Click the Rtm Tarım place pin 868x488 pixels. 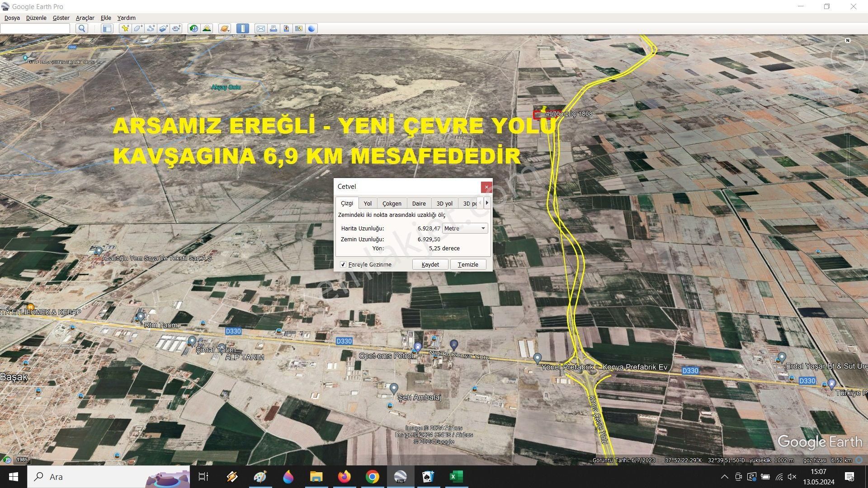[141, 316]
